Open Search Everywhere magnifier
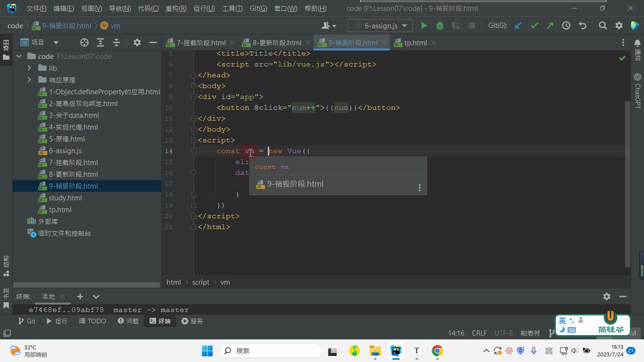The width and height of the screenshot is (644, 362). [x=603, y=25]
